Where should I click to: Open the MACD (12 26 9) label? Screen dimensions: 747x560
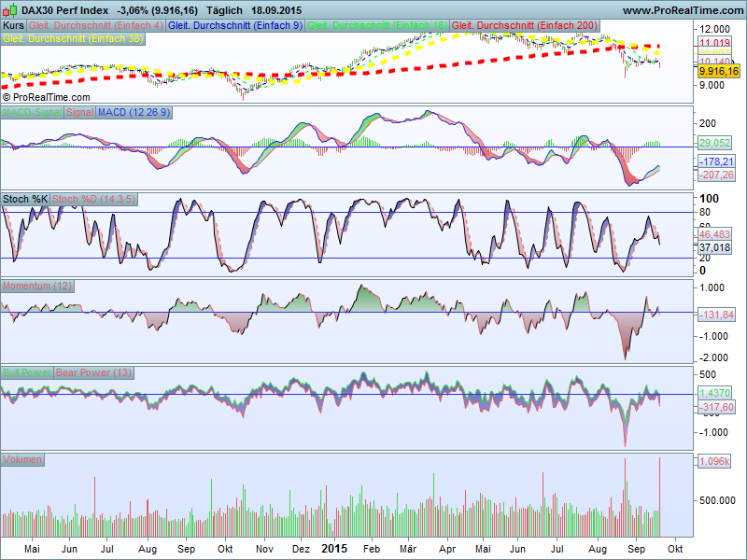pyautogui.click(x=134, y=112)
